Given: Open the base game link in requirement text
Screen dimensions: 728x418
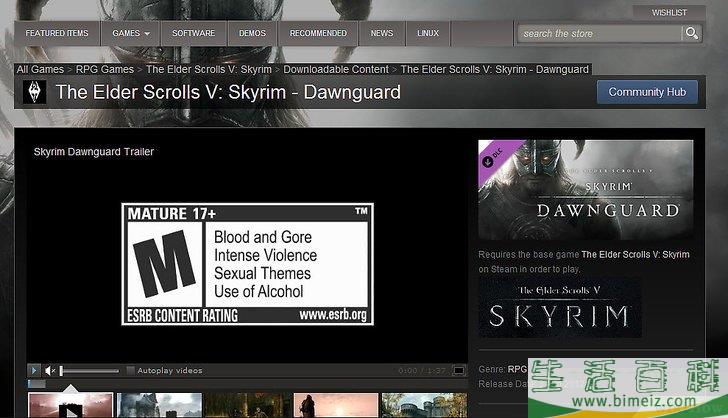Looking at the screenshot, I should click(x=635, y=255).
